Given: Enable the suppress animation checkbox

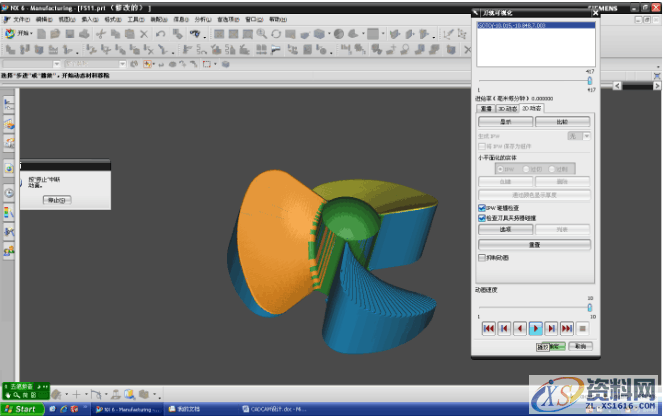Looking at the screenshot, I should [482, 256].
